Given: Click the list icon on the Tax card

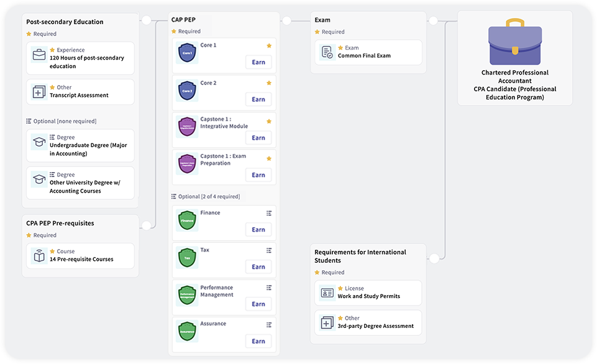Looking at the screenshot, I should point(269,250).
